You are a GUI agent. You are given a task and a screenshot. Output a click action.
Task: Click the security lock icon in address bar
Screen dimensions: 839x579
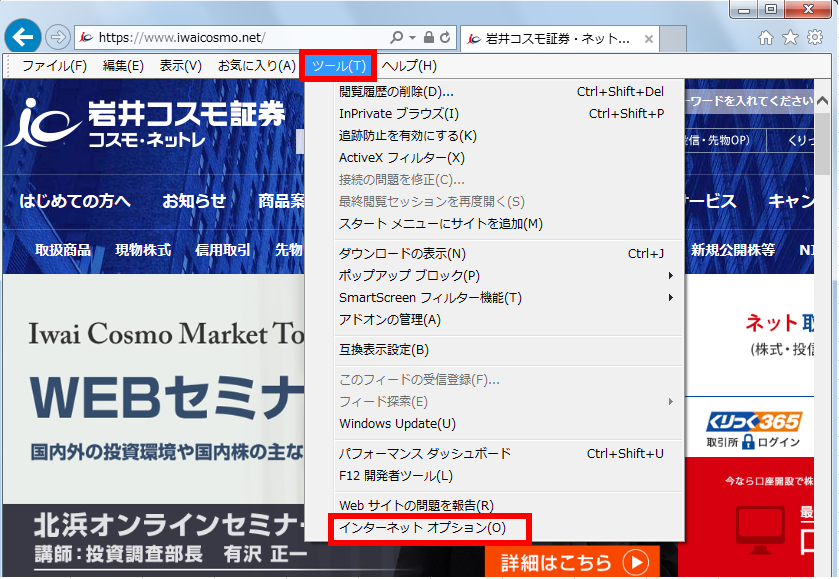(429, 37)
